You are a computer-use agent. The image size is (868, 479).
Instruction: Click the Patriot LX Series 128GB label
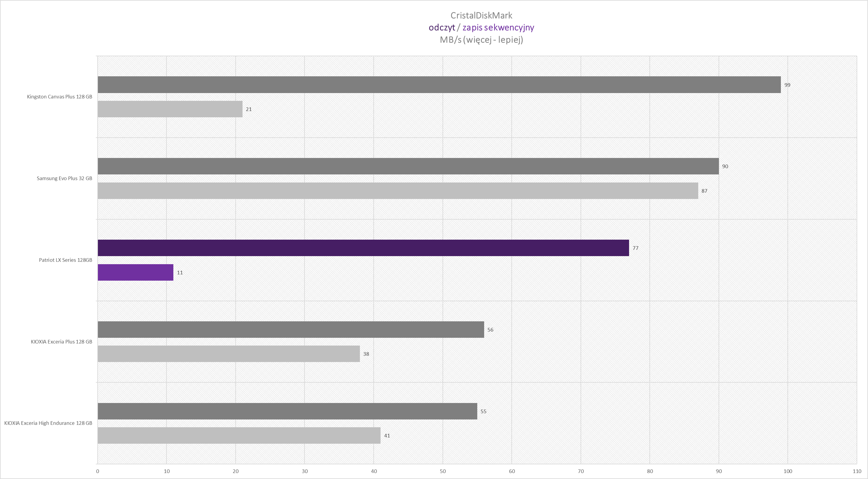click(65, 260)
